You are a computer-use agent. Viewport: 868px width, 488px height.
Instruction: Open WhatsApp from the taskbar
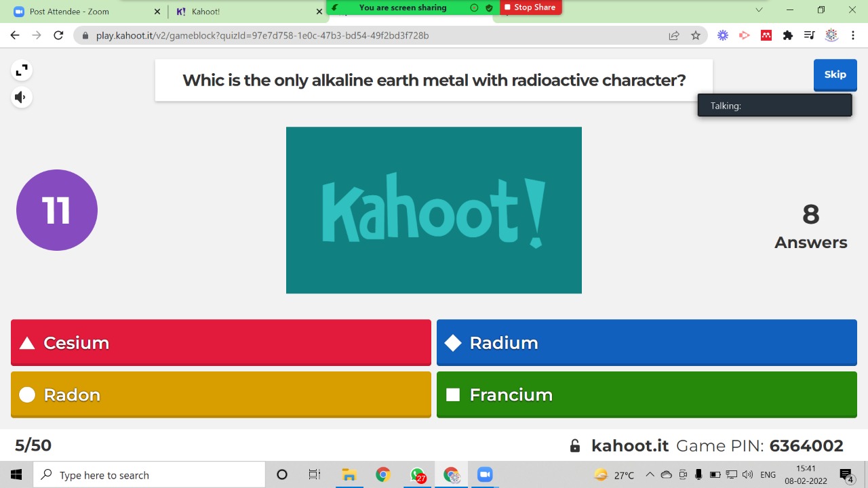[418, 475]
